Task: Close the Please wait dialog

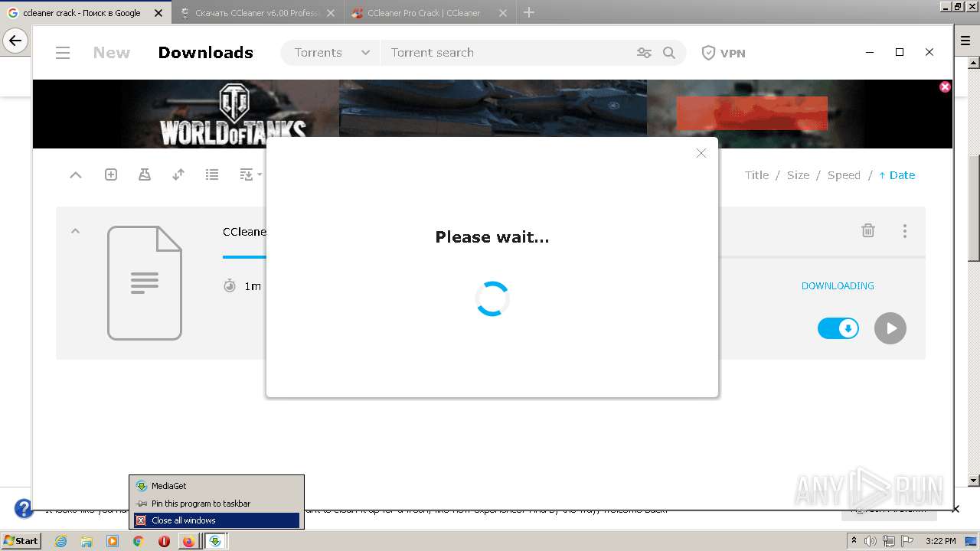Action: pos(701,153)
